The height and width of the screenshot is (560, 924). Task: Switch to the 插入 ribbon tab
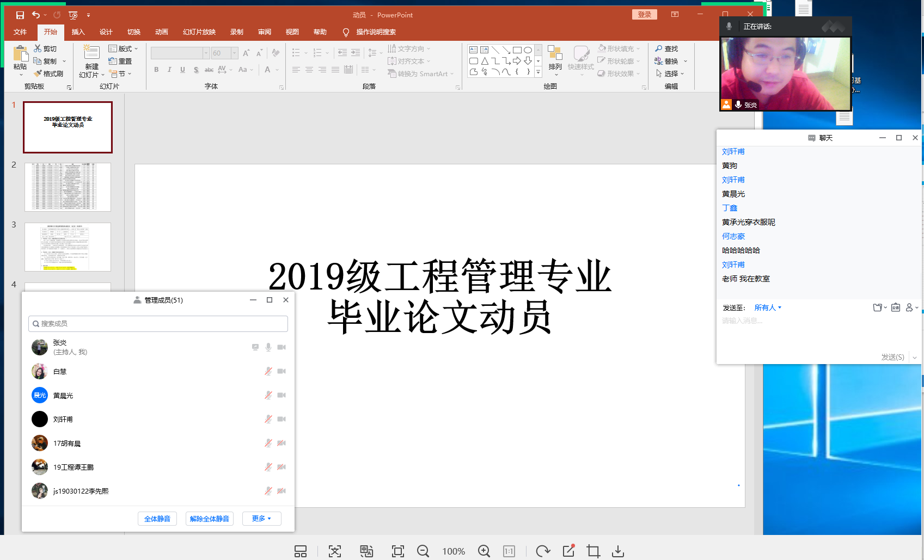(78, 32)
